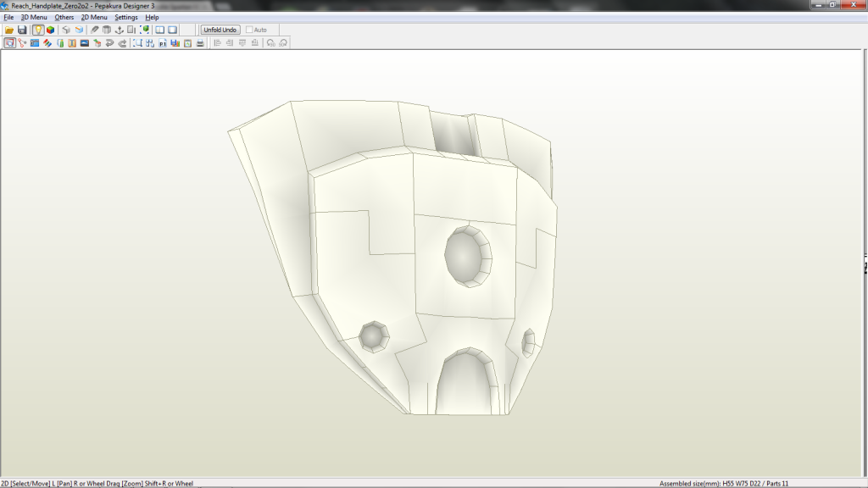Click the zoom-to-fit magnifier icon

[137, 43]
